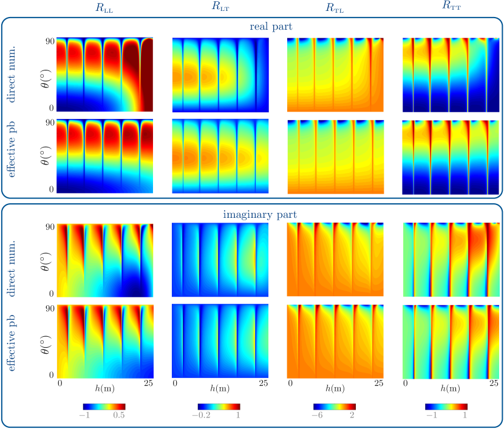Select "direct num." row label in real part
The width and height of the screenshot is (504, 429).
[x=11, y=75]
